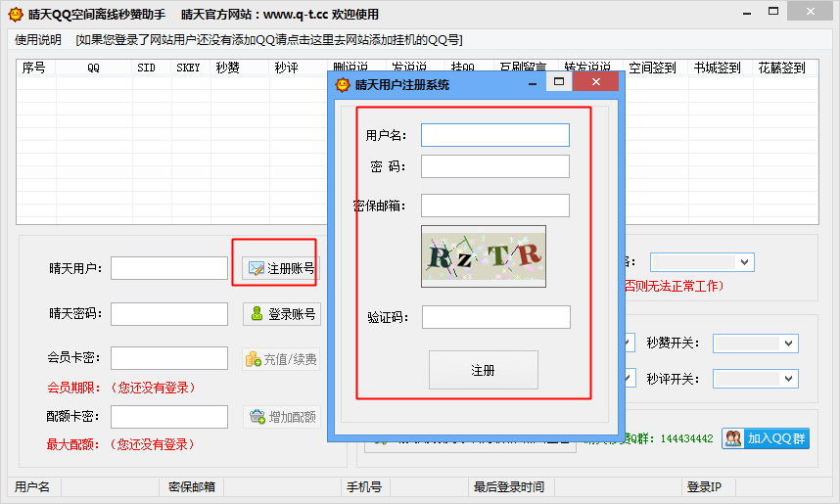The height and width of the screenshot is (504, 840).
Task: Click the SKEY column header
Action: tap(191, 69)
